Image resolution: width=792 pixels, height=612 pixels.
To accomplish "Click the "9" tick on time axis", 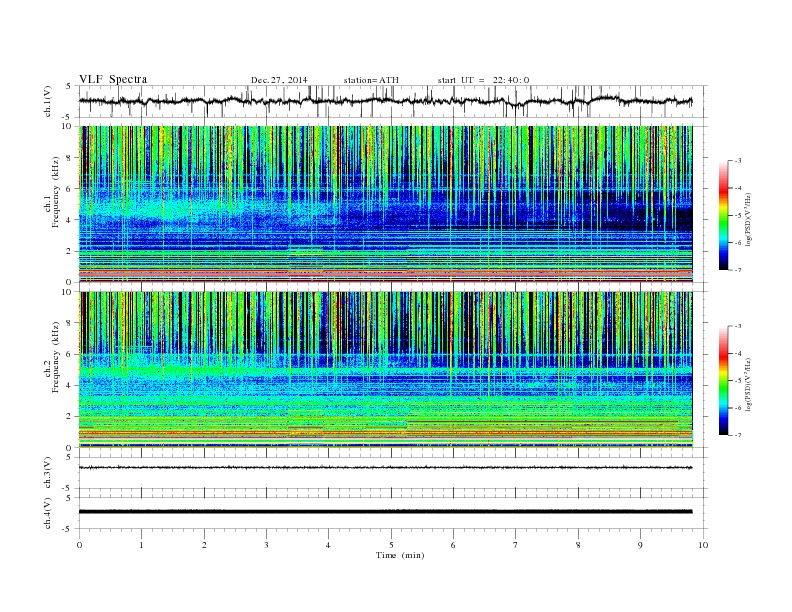I will pyautogui.click(x=640, y=545).
